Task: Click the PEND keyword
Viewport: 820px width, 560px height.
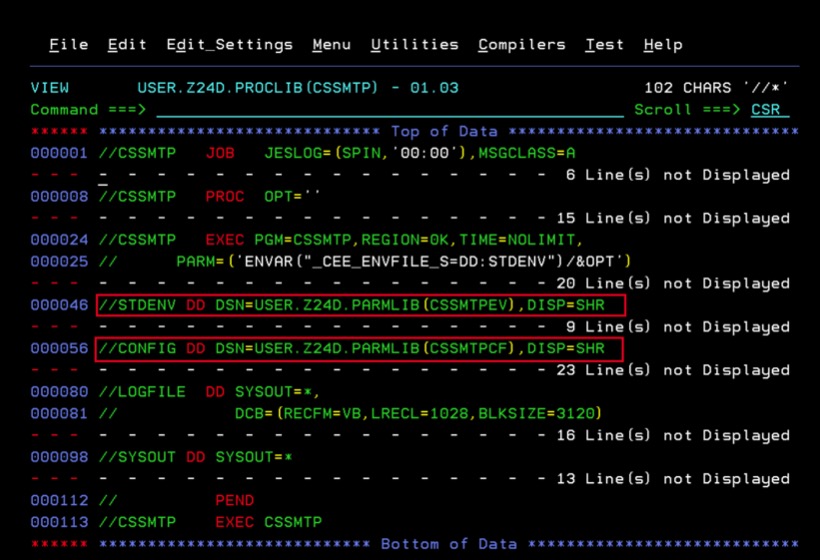Action: pyautogui.click(x=234, y=500)
